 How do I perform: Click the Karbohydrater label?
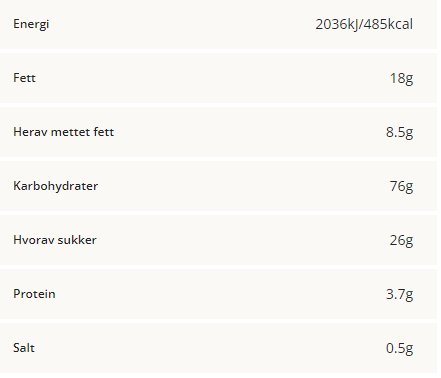pyautogui.click(x=56, y=186)
